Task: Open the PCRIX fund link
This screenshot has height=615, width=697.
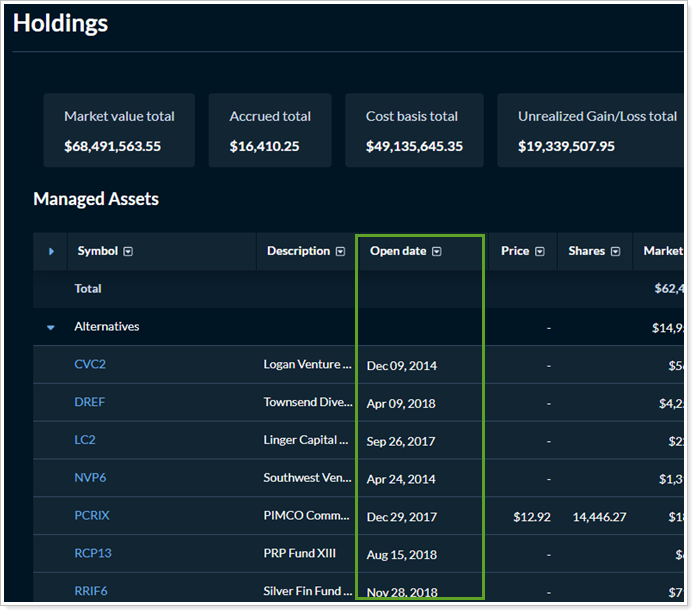Action: [x=92, y=516]
